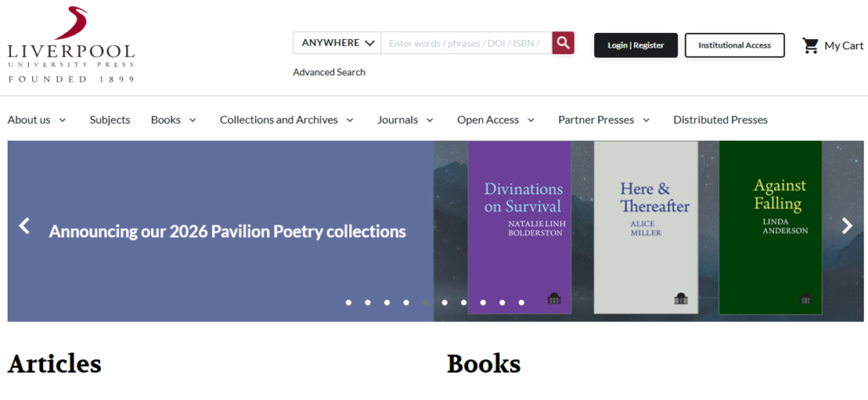Click the Institutional Access button

pyautogui.click(x=734, y=46)
